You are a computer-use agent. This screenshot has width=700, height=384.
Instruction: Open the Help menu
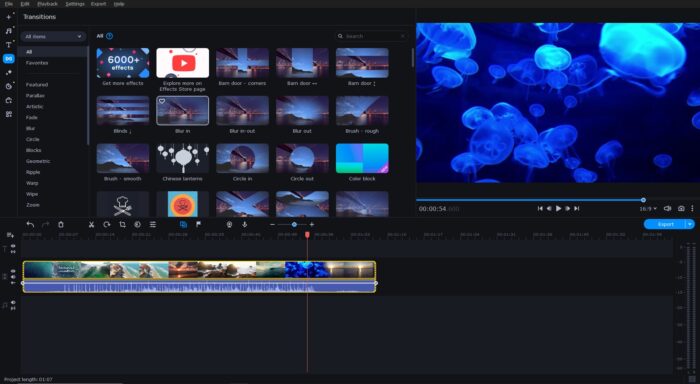119,4
